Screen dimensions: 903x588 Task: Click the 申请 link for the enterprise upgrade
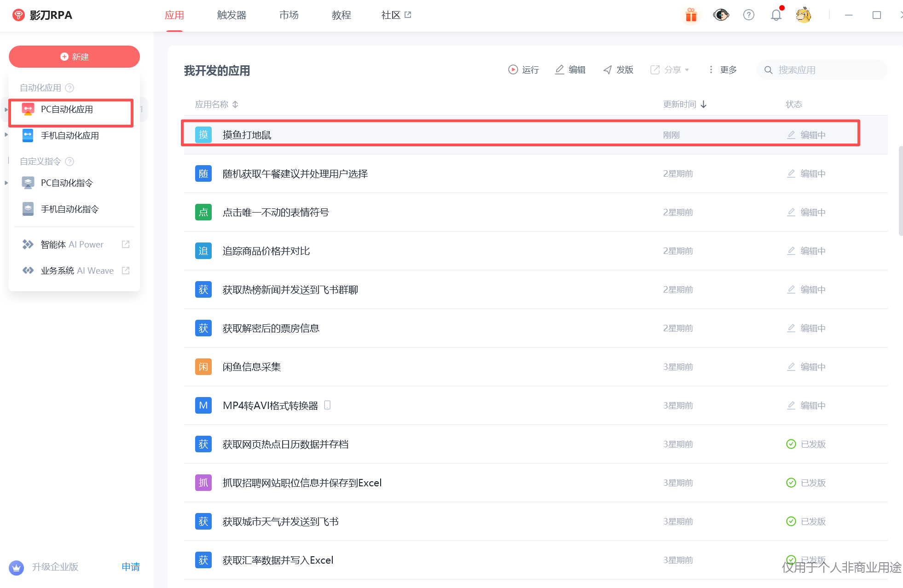pos(131,567)
